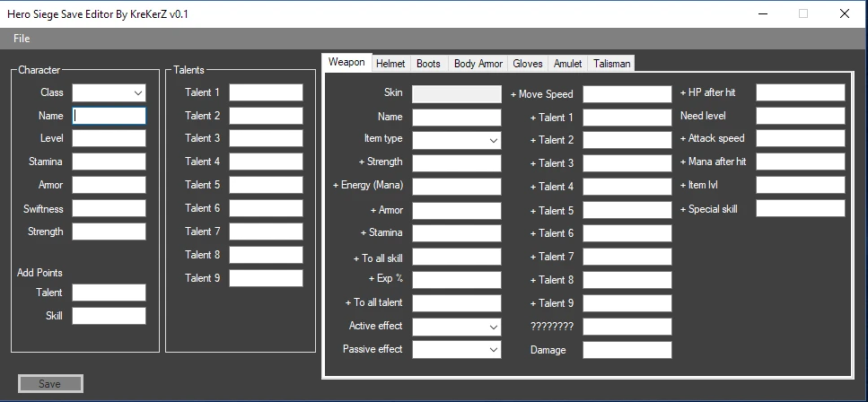This screenshot has width=868, height=402.
Task: Click the + To all skill field
Action: click(457, 257)
